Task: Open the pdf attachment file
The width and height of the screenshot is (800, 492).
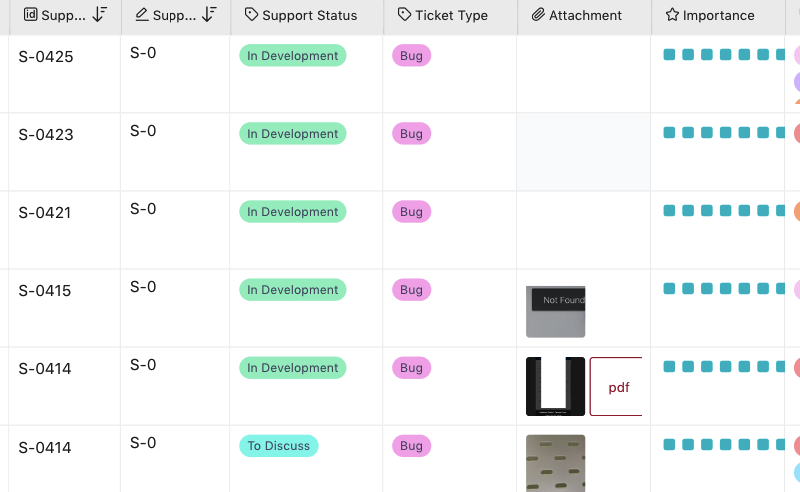Action: (x=616, y=387)
